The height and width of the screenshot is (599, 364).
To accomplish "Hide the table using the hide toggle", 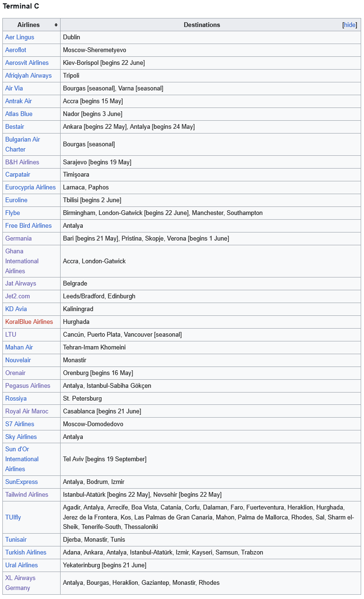I will coord(350,25).
